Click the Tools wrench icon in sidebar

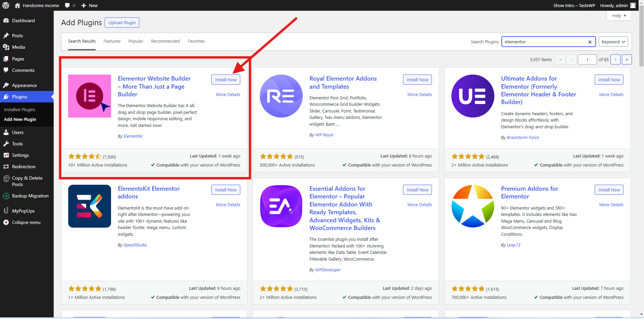[x=6, y=144]
